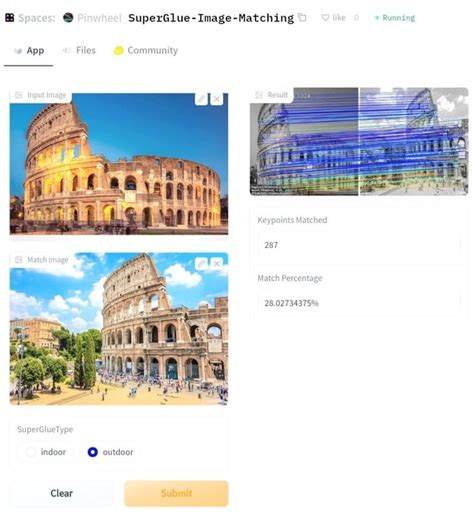Open the Pinwheel user avatar
This screenshot has height=513, width=474.
(x=68, y=18)
